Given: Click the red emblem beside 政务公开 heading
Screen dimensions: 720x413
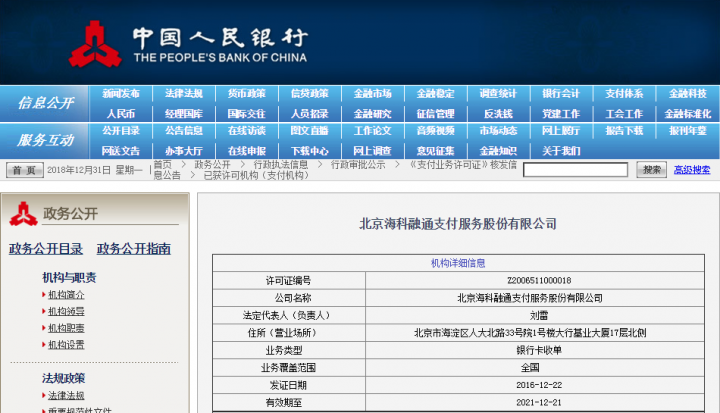Looking at the screenshot, I should 23,214.
